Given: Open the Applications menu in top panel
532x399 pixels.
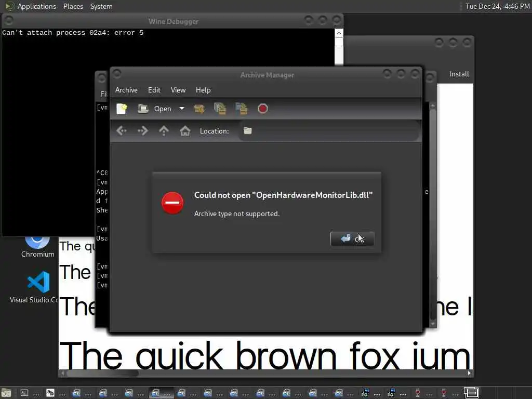Looking at the screenshot, I should click(x=31, y=6).
